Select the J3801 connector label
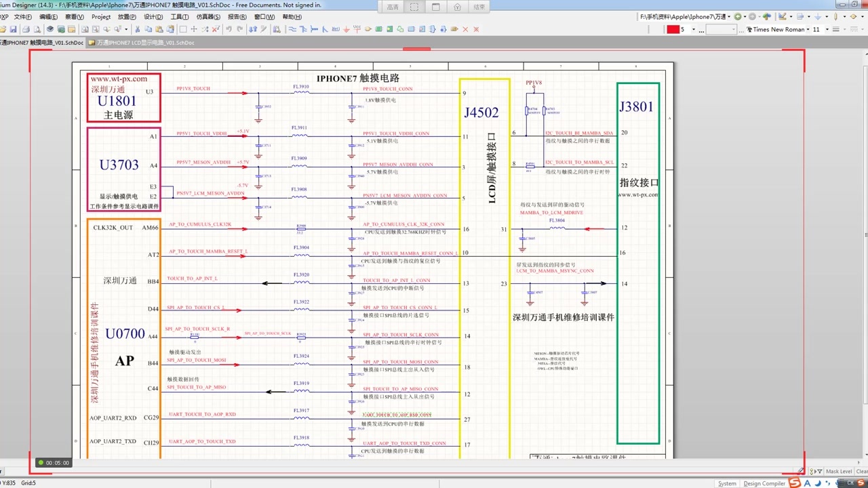The image size is (868, 488). tap(636, 106)
